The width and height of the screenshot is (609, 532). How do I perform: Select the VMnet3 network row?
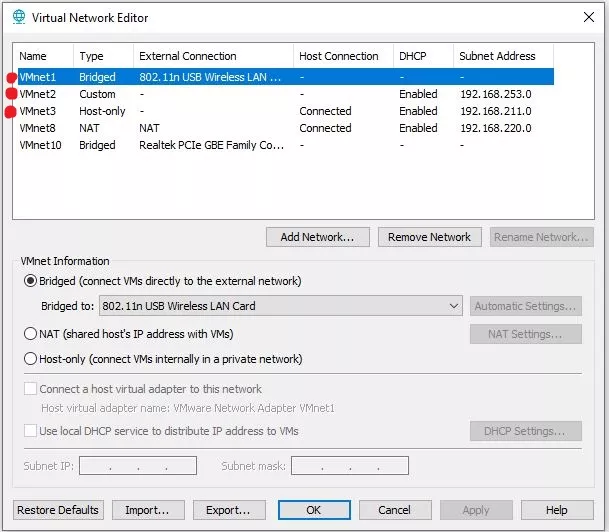[x=286, y=111]
